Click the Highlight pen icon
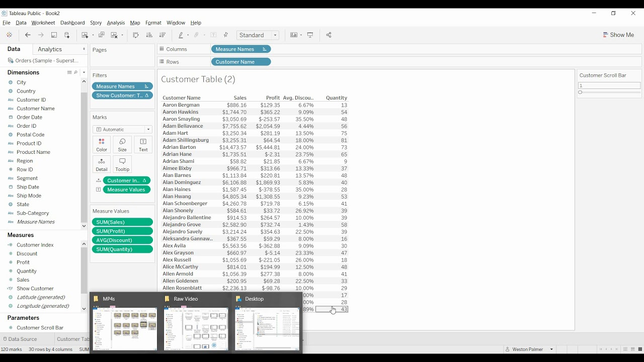644x362 pixels. click(181, 35)
